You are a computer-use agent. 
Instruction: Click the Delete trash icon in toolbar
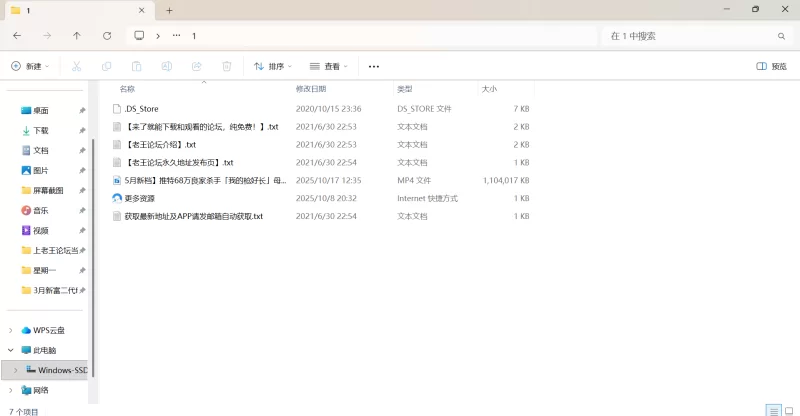tap(227, 66)
